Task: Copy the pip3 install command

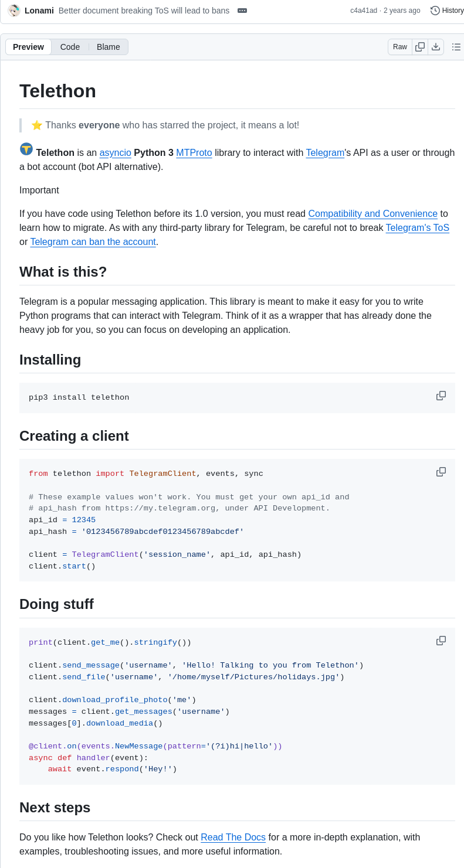Action: tap(441, 396)
